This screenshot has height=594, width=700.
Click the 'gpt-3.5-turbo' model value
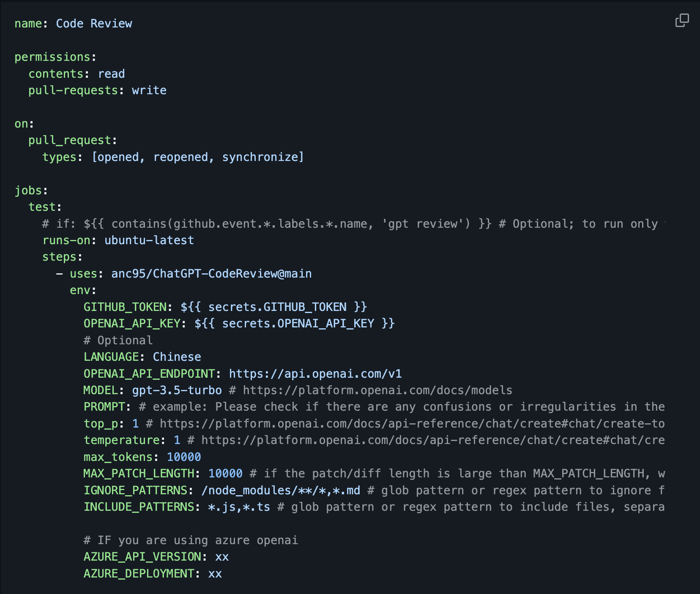pos(177,390)
